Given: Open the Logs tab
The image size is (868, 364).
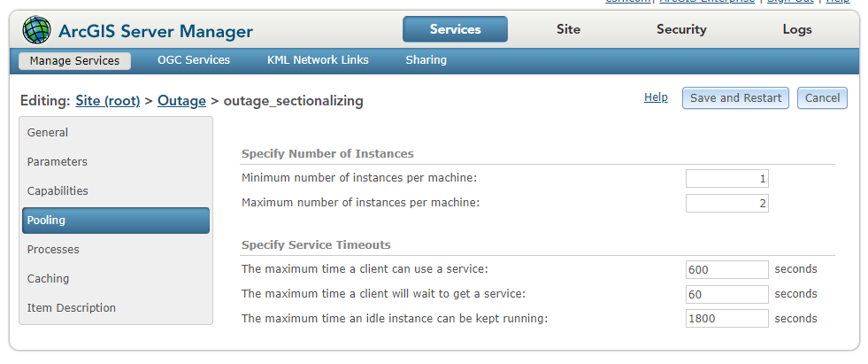Looking at the screenshot, I should click(796, 29).
